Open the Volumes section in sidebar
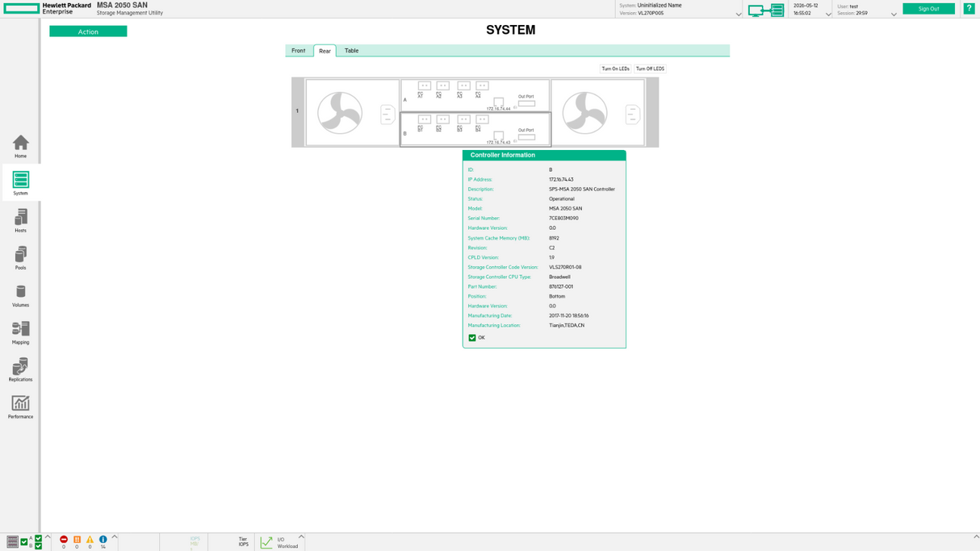The image size is (980, 551). point(20,294)
